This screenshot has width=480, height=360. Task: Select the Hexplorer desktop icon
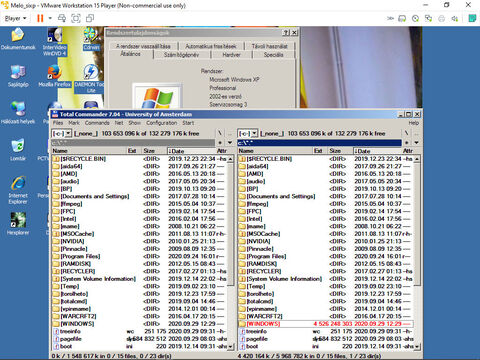pos(18,224)
